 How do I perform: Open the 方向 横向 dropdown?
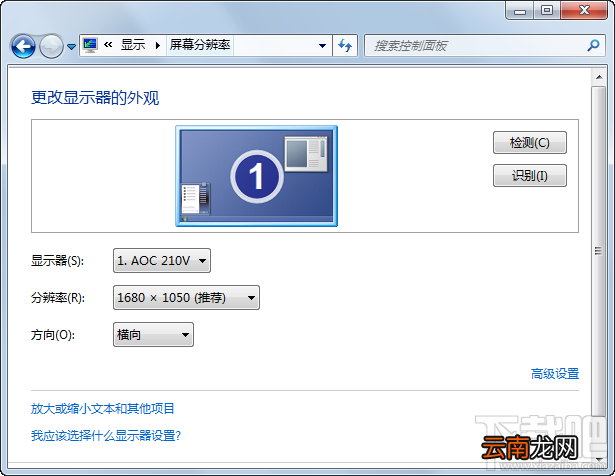click(x=153, y=335)
